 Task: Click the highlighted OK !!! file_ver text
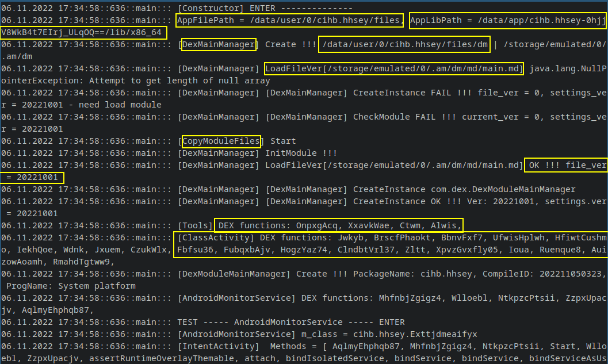565,166
